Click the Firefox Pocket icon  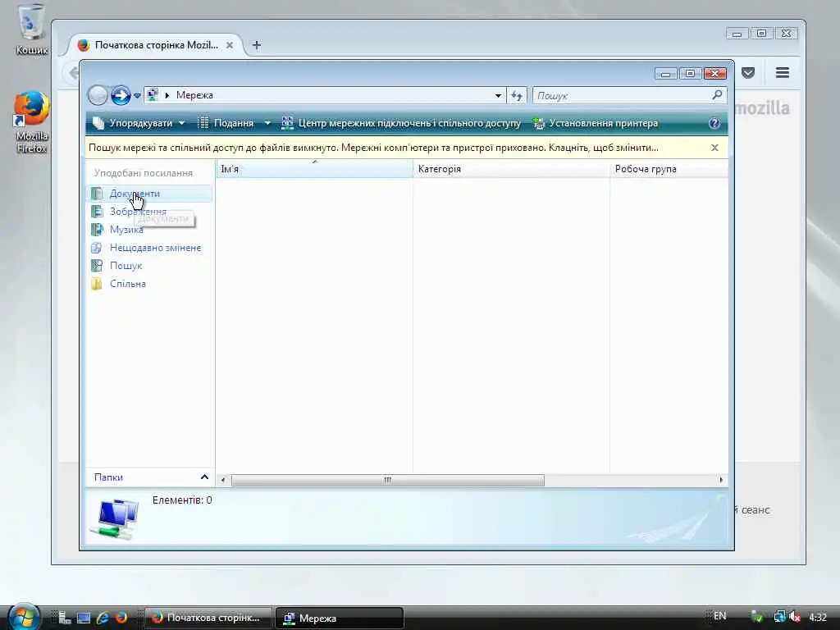[748, 73]
